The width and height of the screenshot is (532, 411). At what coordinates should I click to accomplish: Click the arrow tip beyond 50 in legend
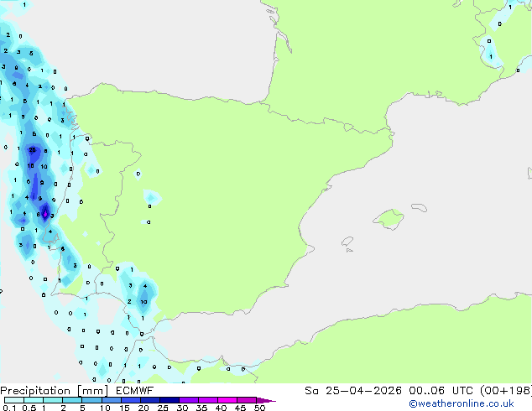coord(266,400)
